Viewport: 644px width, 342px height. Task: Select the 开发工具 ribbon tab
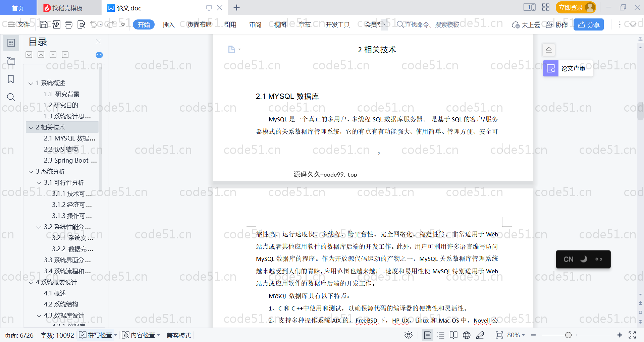click(337, 24)
